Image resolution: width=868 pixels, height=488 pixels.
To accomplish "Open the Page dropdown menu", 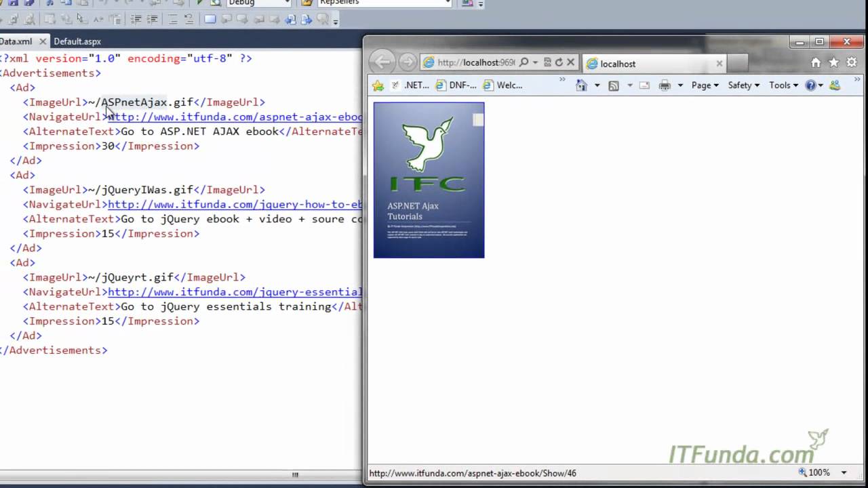I will pyautogui.click(x=705, y=85).
